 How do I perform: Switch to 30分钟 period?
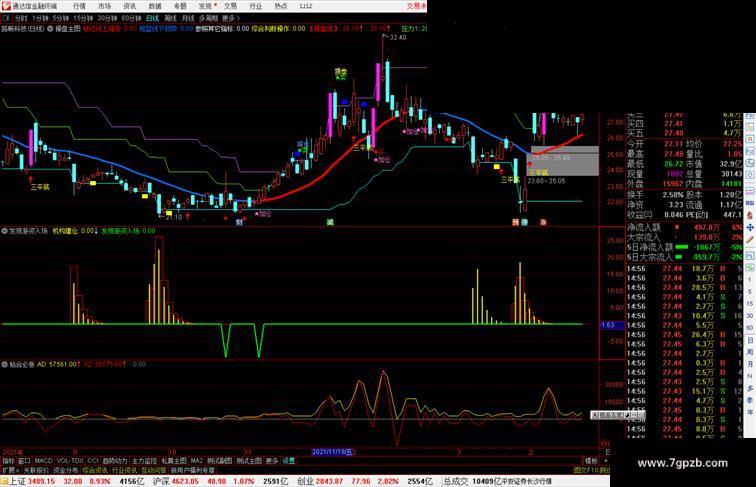tap(107, 18)
